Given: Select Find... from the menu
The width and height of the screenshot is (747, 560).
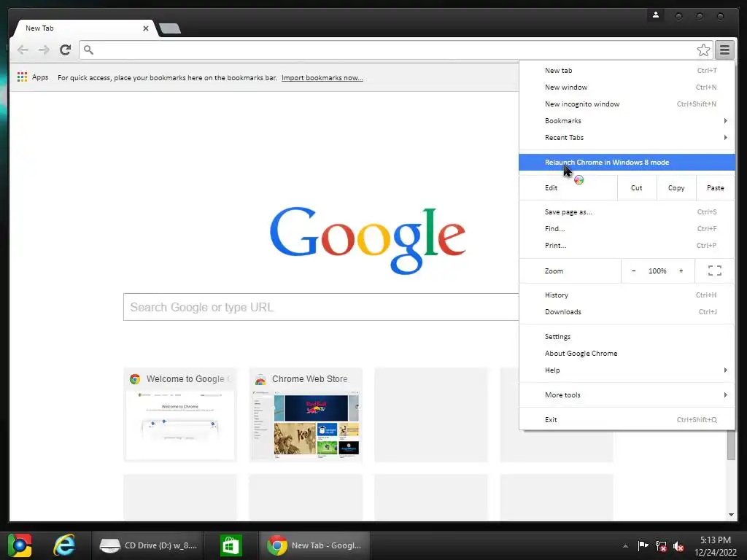Looking at the screenshot, I should click(627, 228).
